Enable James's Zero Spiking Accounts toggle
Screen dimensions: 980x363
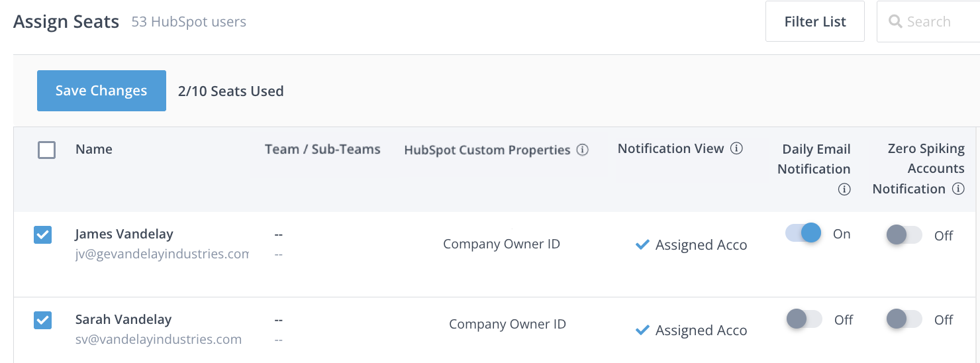(904, 234)
